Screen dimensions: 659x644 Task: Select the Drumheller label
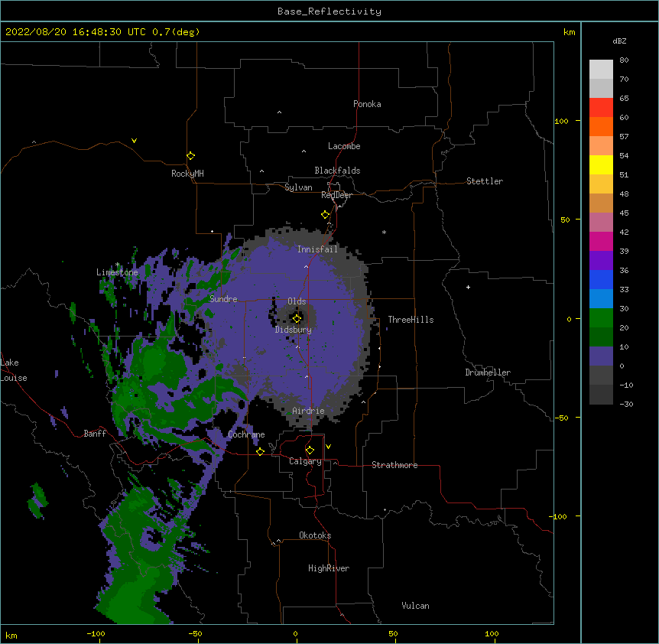click(x=488, y=372)
